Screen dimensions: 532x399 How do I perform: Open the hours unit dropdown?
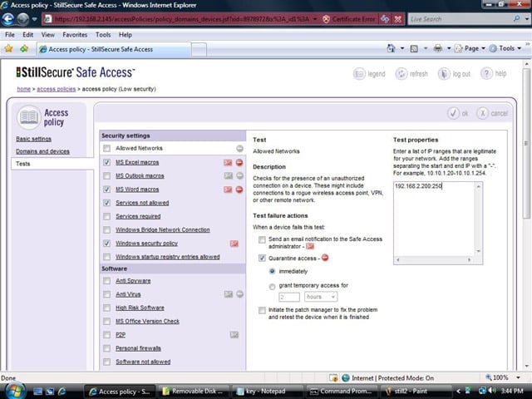tap(321, 297)
